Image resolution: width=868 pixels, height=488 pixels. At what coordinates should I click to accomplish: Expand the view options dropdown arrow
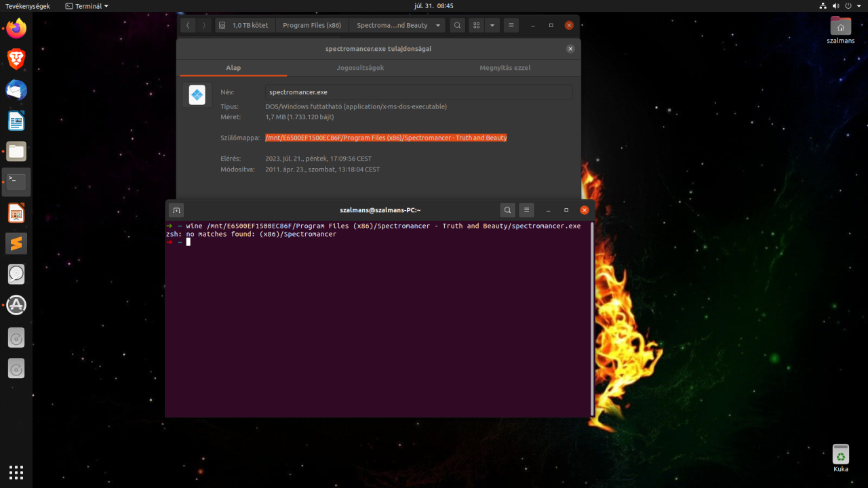(x=492, y=25)
